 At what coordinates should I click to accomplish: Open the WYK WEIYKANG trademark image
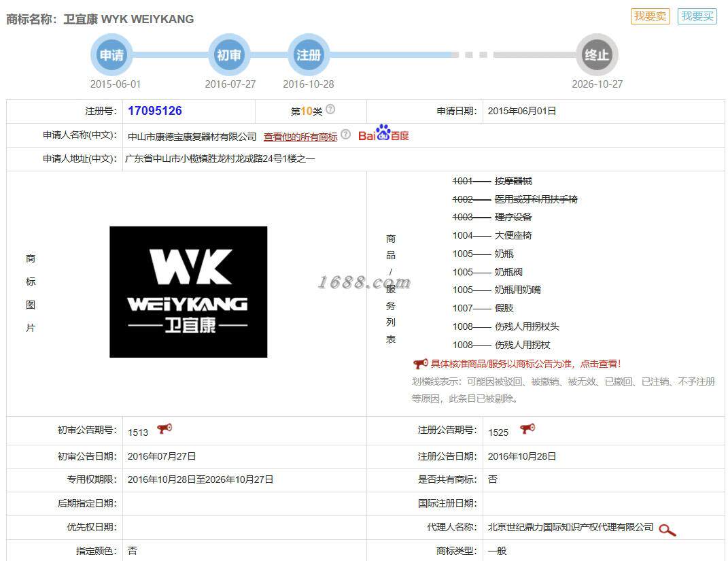coord(188,292)
